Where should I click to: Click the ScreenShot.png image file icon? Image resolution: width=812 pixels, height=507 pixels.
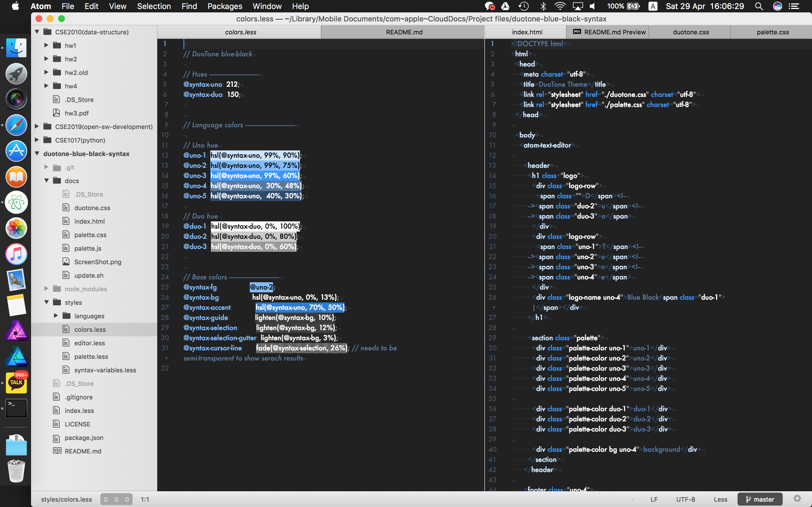coord(66,262)
